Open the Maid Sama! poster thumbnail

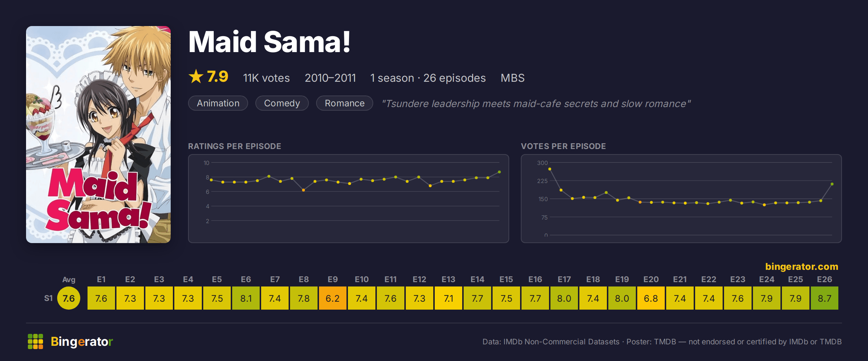pyautogui.click(x=98, y=135)
